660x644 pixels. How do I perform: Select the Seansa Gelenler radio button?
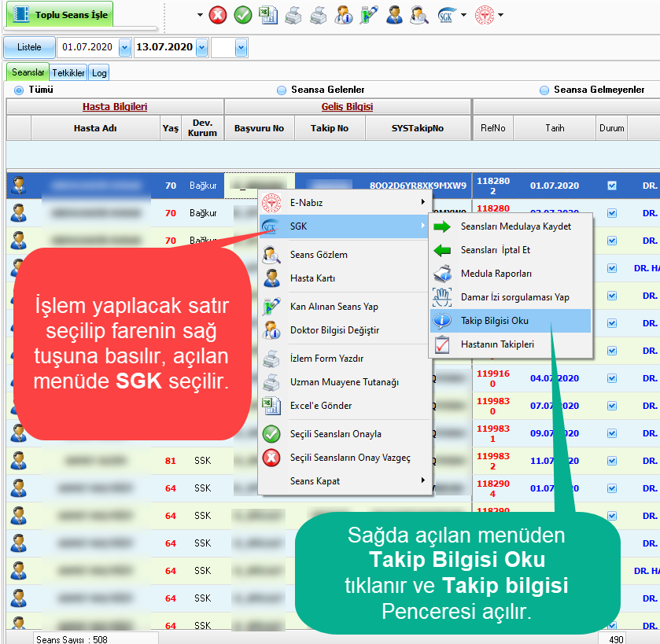click(x=282, y=90)
